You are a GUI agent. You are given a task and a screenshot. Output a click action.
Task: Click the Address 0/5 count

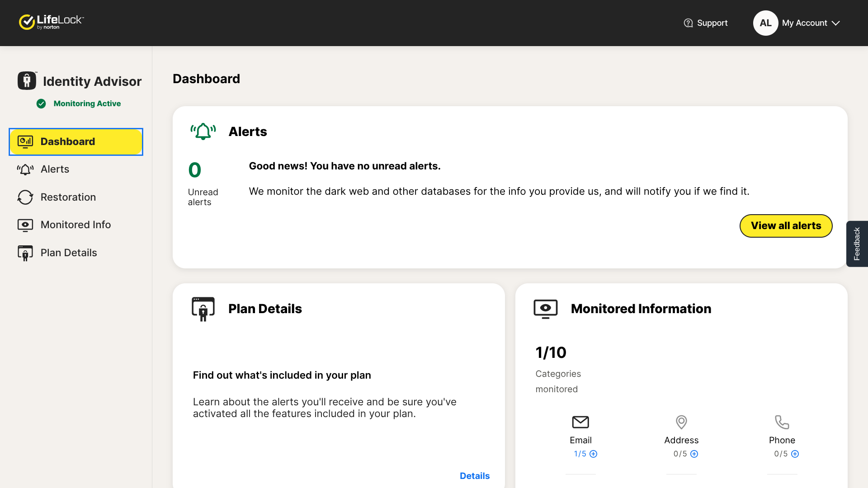[680, 454]
